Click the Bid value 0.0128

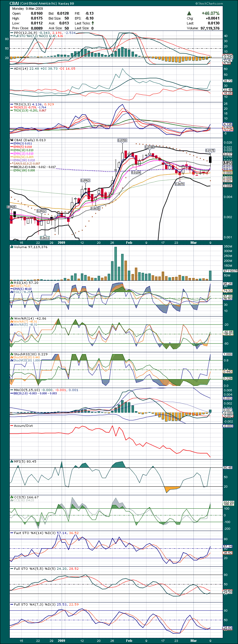(x=63, y=13)
